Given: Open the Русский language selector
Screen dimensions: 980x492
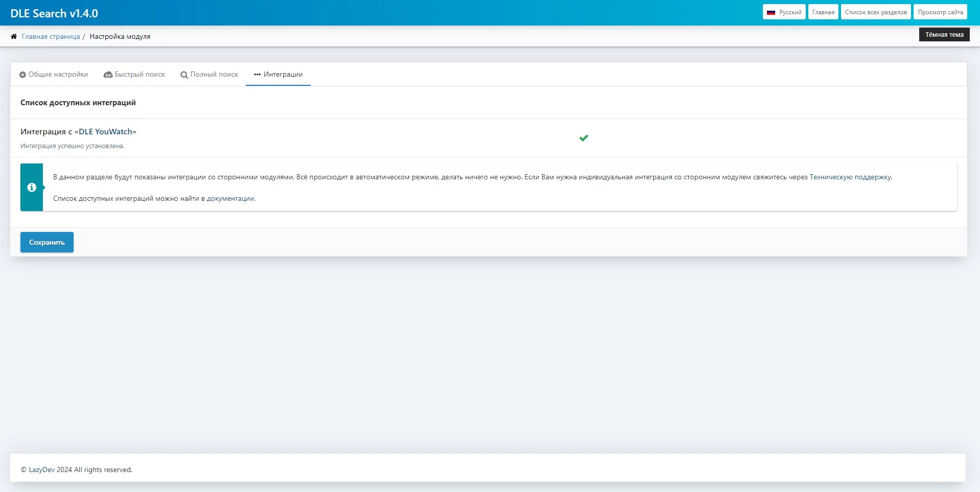Looking at the screenshot, I should [784, 12].
